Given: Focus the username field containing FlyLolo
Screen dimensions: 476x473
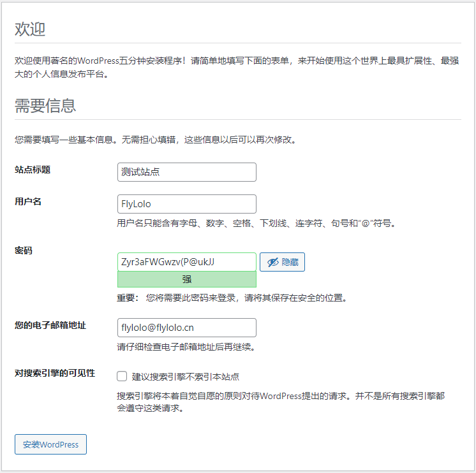Looking at the screenshot, I should tap(187, 204).
